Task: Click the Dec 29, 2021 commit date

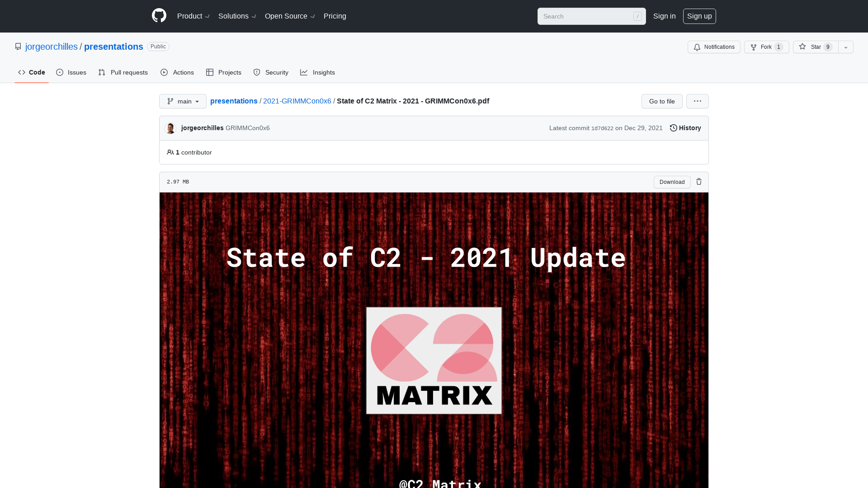Action: click(643, 128)
